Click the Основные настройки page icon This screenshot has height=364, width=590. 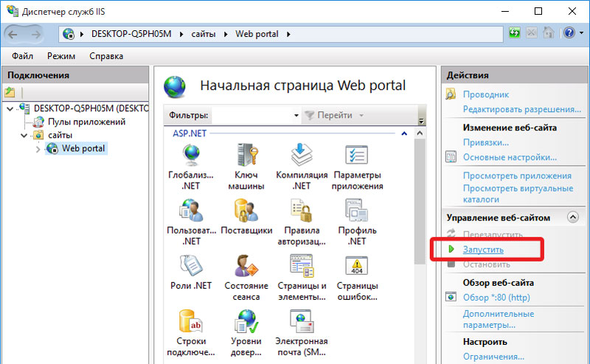[451, 156]
